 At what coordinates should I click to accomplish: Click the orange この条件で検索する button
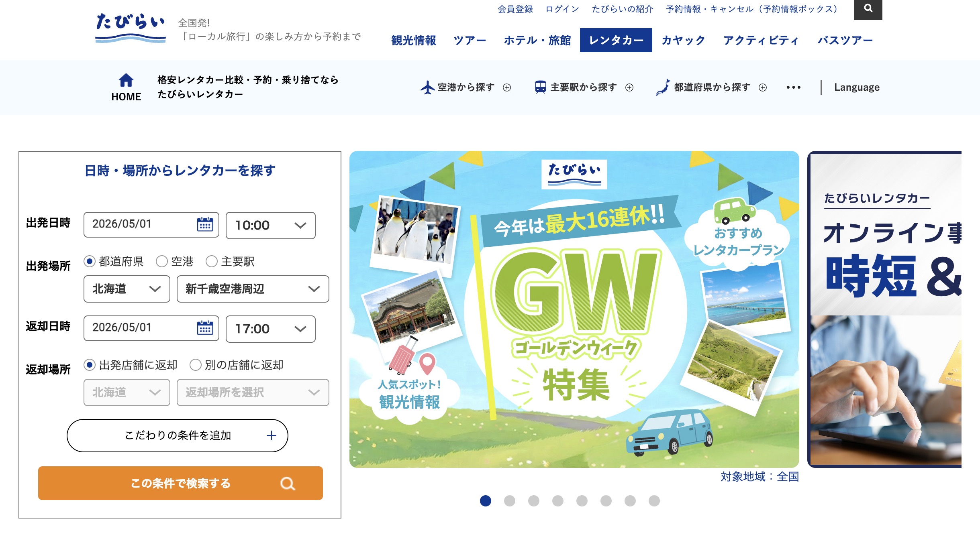click(180, 483)
